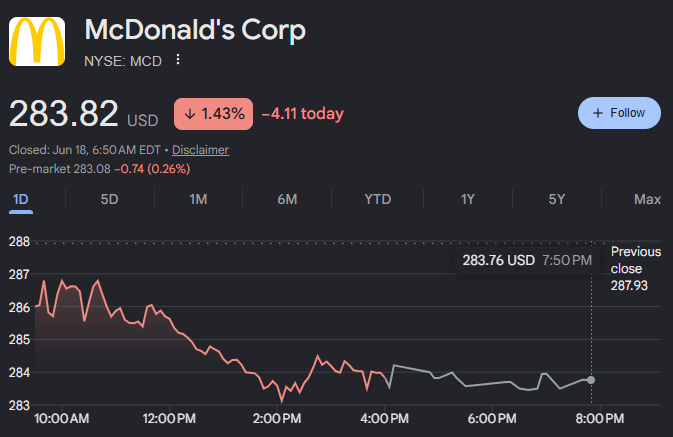Click the Previous close 287.93 label

636,268
